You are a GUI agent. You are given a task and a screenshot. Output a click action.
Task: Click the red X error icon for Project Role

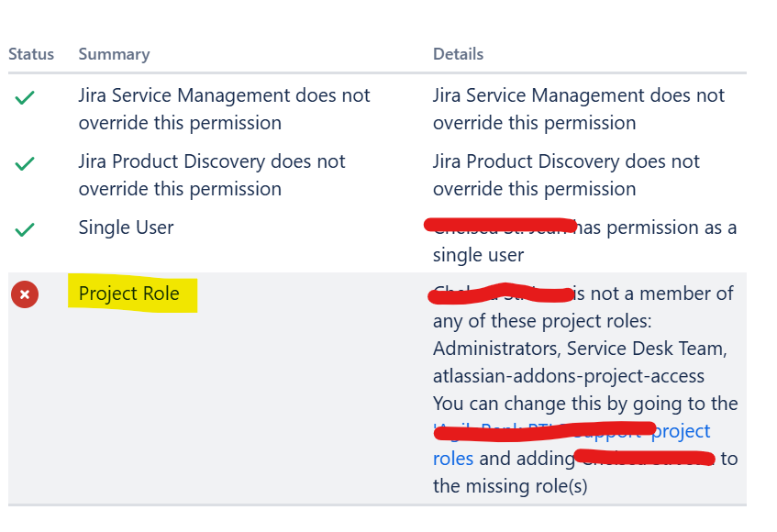(25, 294)
